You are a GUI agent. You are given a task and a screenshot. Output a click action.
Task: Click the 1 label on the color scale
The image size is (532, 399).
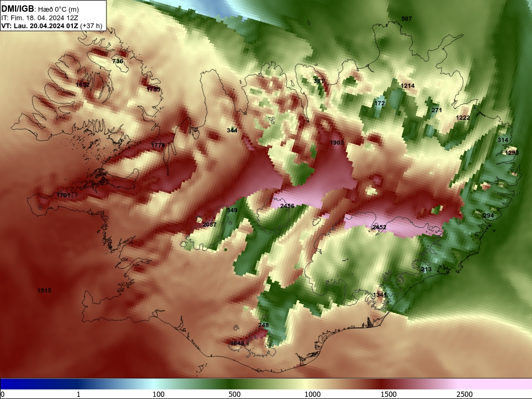tap(78, 394)
